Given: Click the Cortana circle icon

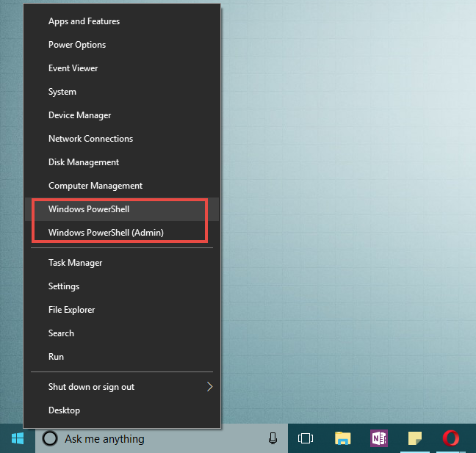Looking at the screenshot, I should coord(50,438).
